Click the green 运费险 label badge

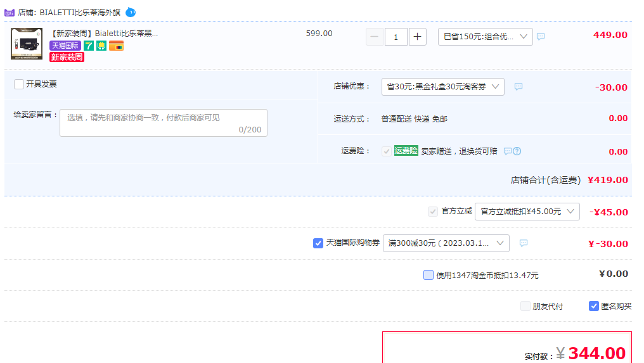pyautogui.click(x=406, y=151)
